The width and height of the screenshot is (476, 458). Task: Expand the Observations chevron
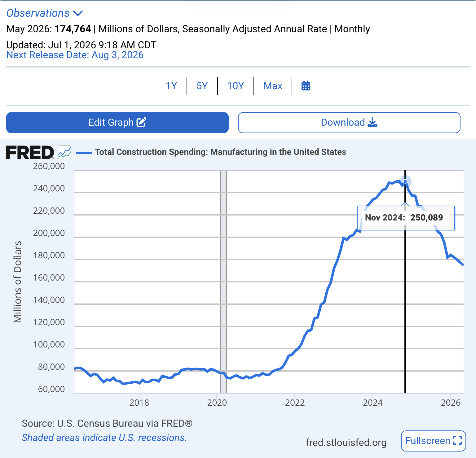coord(77,13)
